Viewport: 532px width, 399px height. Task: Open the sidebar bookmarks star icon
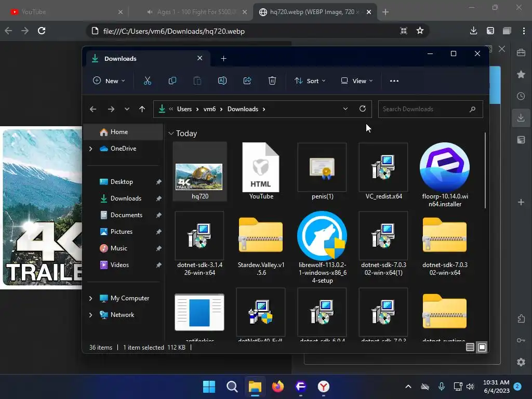tap(521, 74)
